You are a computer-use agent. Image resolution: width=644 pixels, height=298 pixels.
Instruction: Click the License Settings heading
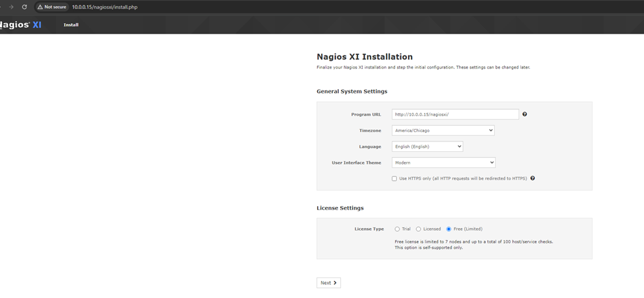[x=340, y=208]
